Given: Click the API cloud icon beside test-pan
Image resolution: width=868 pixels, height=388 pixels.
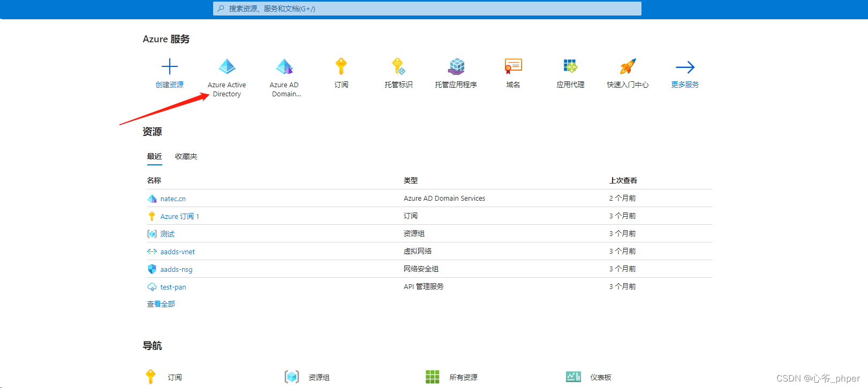Looking at the screenshot, I should [x=152, y=287].
